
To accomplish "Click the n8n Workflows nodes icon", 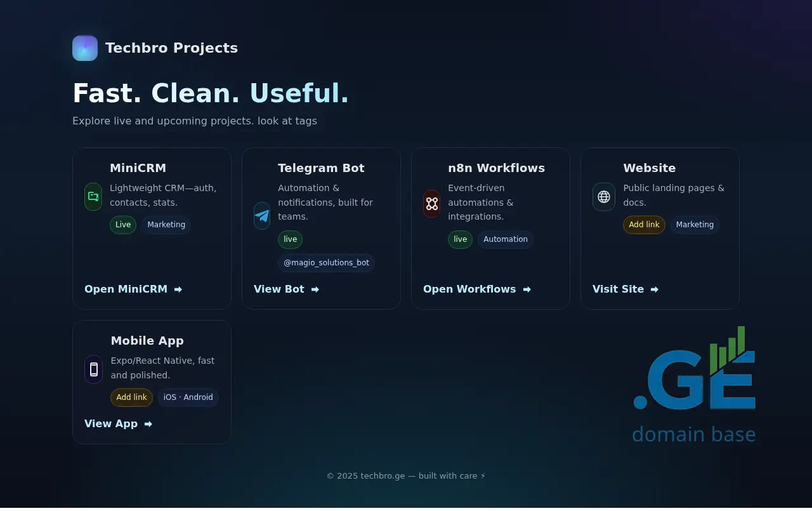I will point(432,204).
